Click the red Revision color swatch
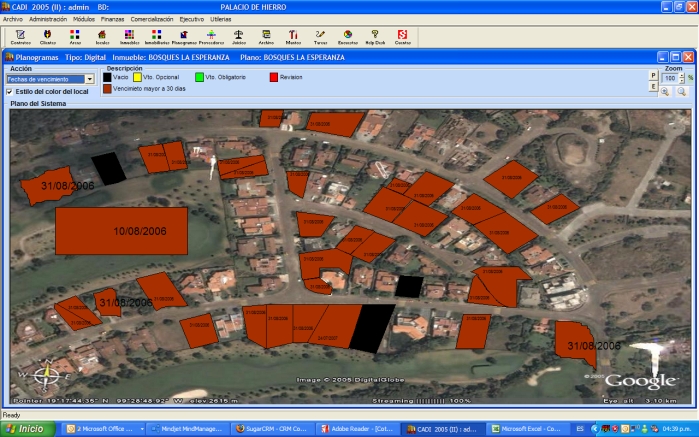699x437 pixels. tap(272, 77)
